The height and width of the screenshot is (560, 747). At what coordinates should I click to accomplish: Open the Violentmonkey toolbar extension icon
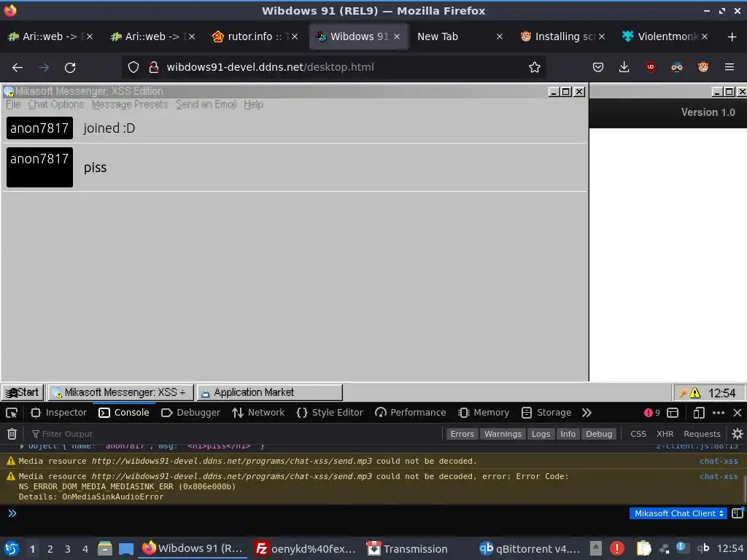[x=703, y=68]
